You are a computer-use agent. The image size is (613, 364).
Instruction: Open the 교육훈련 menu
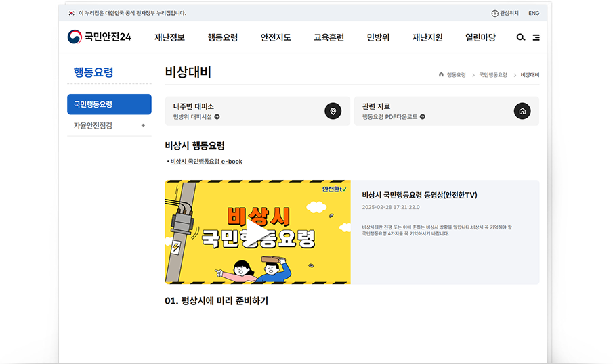point(329,37)
